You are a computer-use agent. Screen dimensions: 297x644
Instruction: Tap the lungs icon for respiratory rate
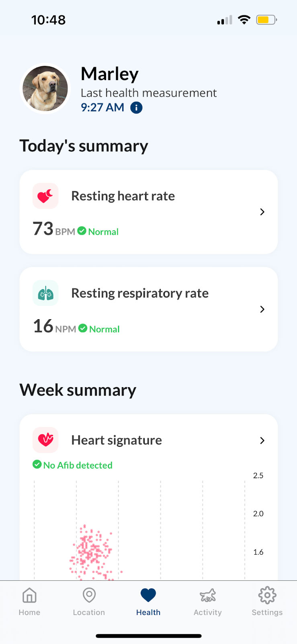point(45,293)
